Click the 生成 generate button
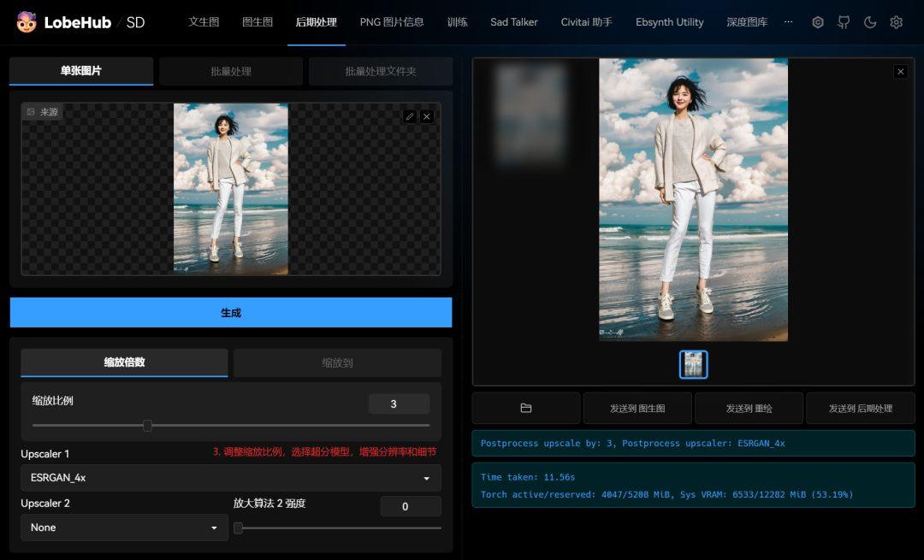 [231, 312]
